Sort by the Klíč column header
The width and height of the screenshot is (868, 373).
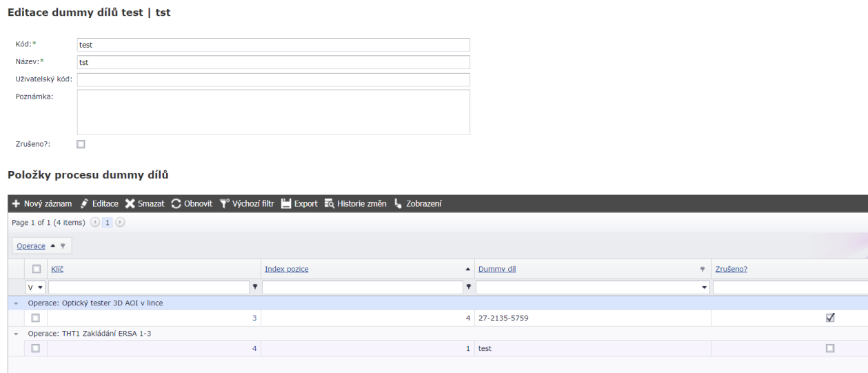pos(58,270)
